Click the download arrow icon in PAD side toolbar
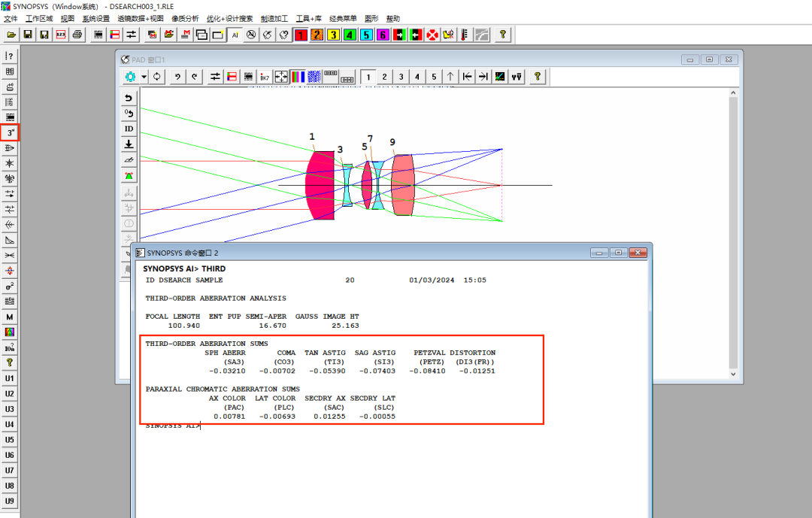The image size is (812, 518). coord(129,144)
